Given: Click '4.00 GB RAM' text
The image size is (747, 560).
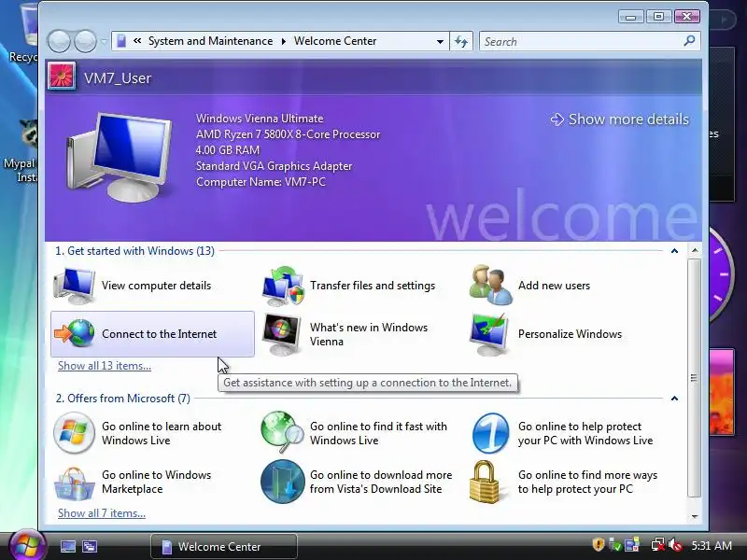Looking at the screenshot, I should [x=228, y=150].
